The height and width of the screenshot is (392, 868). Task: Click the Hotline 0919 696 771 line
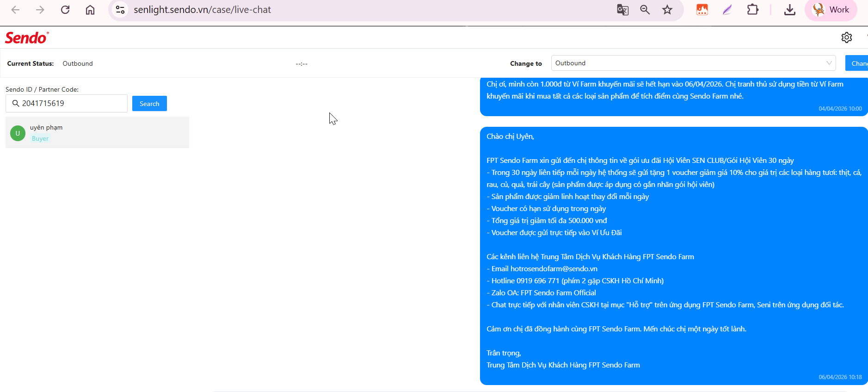tap(575, 281)
